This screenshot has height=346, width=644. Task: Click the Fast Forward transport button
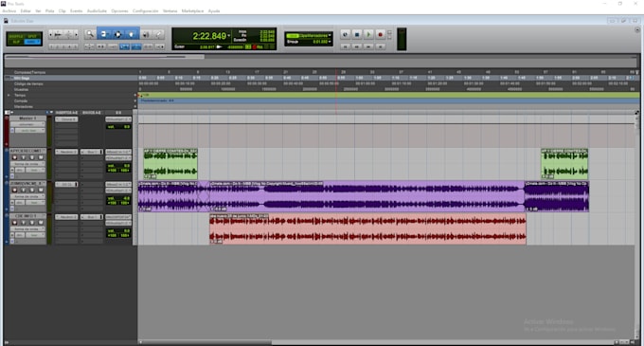368,46
